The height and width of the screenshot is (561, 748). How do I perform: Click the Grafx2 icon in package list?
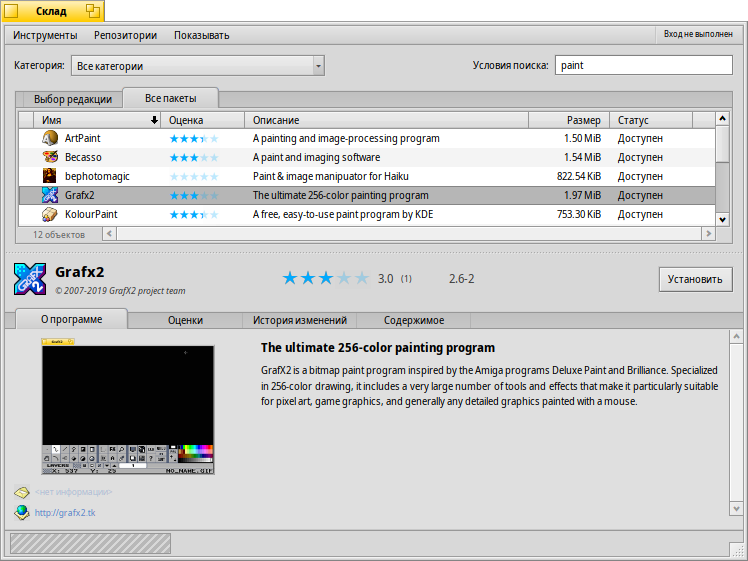click(49, 195)
